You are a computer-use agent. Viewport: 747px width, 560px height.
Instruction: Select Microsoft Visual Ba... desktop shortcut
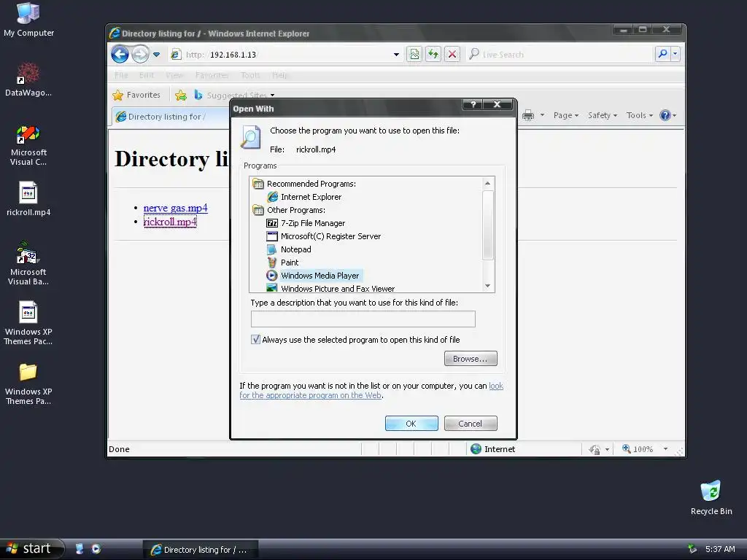pos(28,263)
